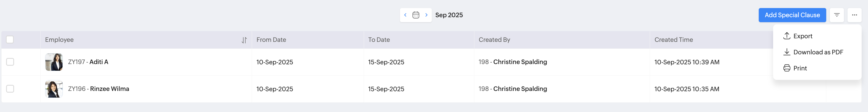Select Print from the dropdown menu

pos(800,68)
